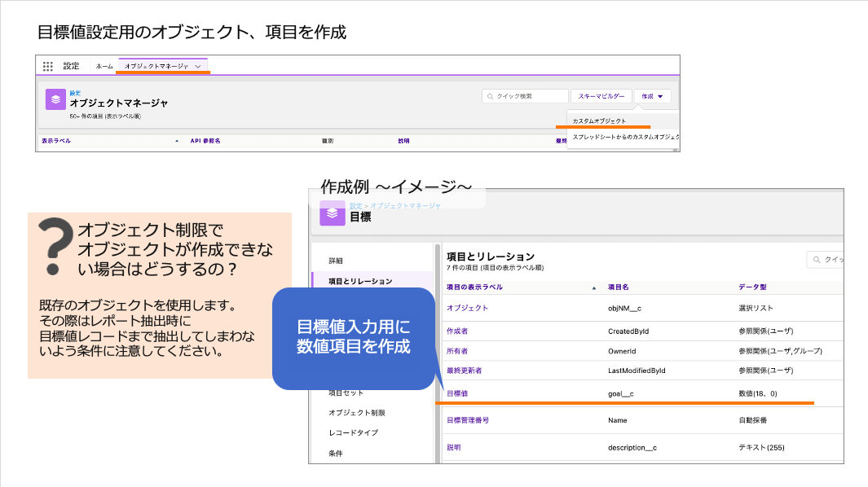
Task: Click the スキーマビルダー button
Action: [x=601, y=96]
